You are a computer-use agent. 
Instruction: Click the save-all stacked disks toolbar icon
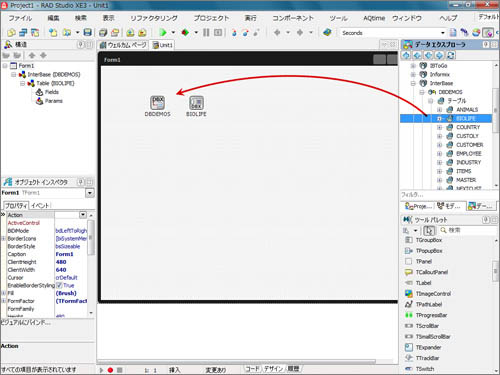coord(103,32)
